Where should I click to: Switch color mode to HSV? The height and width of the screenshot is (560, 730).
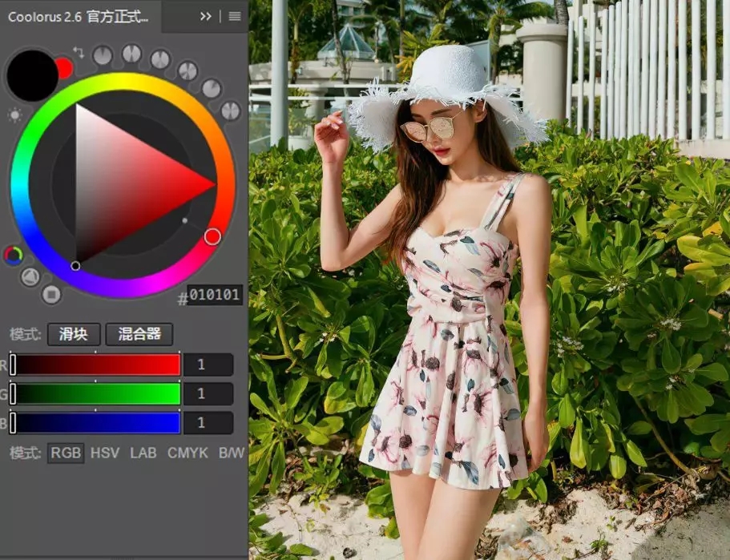(105, 453)
